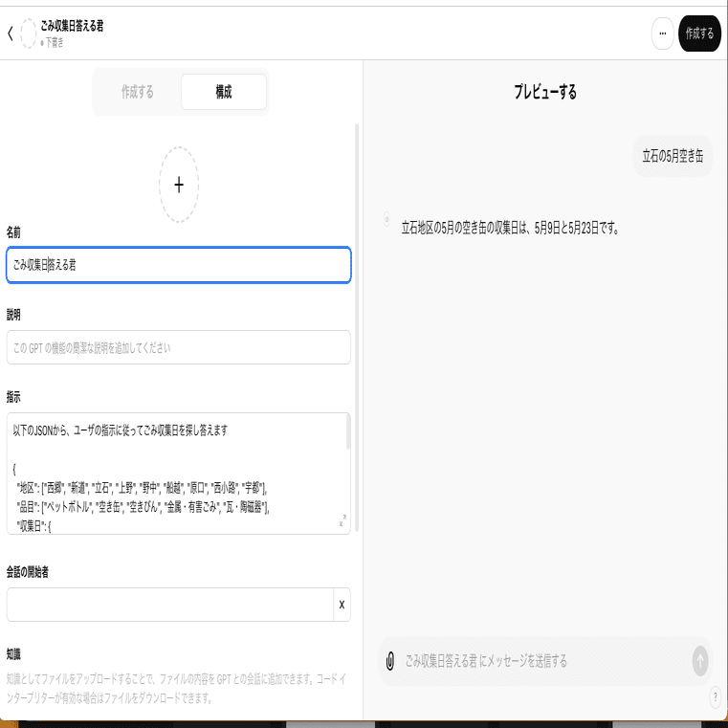The image size is (728, 728).
Task: Click the 説明 description field
Action: tap(179, 347)
